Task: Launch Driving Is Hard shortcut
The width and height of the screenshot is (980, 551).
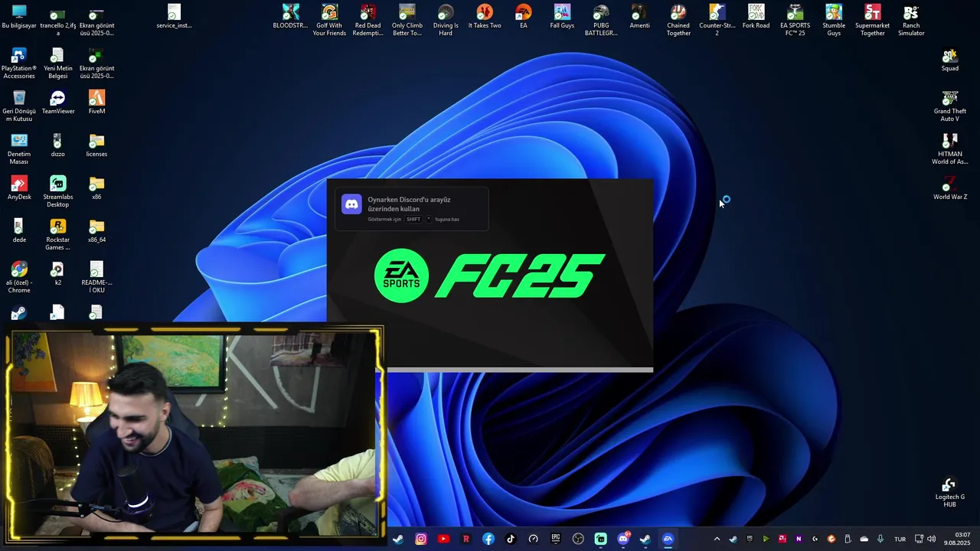Action: coord(446,21)
